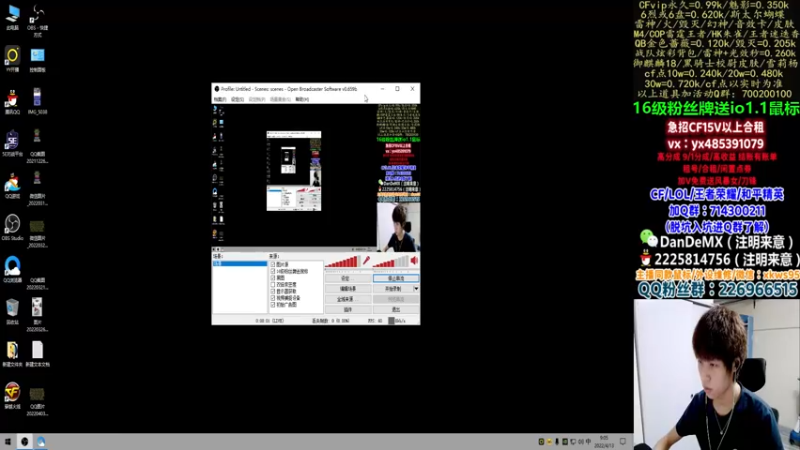Toggle the 初始广告图 source checkbox
The image size is (800, 450).
[272, 305]
